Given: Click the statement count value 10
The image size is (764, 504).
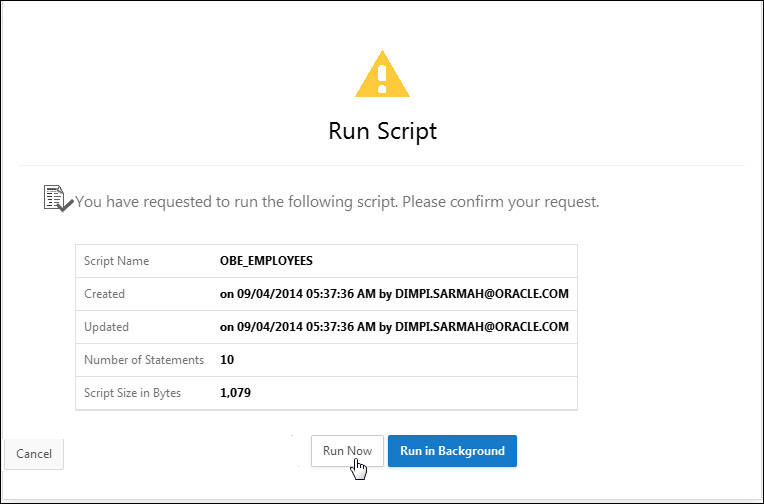Looking at the screenshot, I should (227, 360).
